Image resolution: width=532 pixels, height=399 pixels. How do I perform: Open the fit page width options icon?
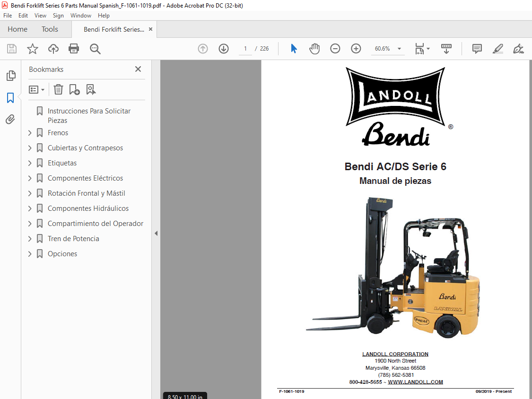422,49
